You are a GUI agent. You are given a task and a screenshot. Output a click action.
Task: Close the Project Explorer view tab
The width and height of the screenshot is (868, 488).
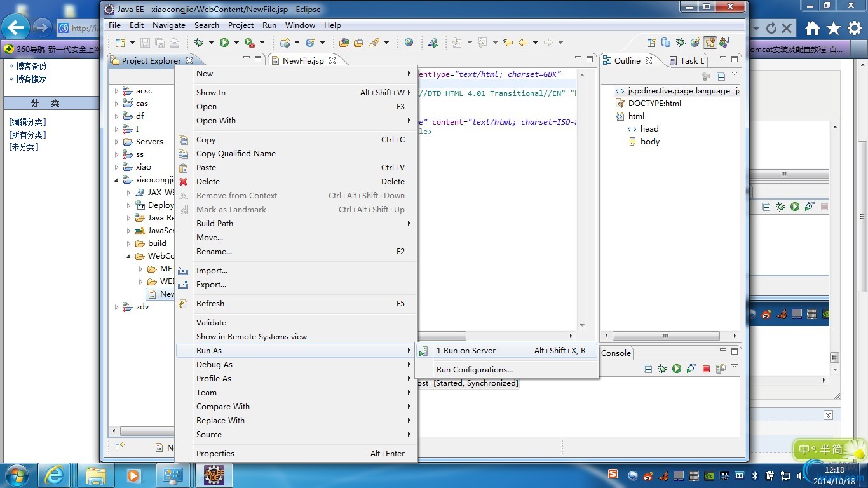click(x=189, y=60)
